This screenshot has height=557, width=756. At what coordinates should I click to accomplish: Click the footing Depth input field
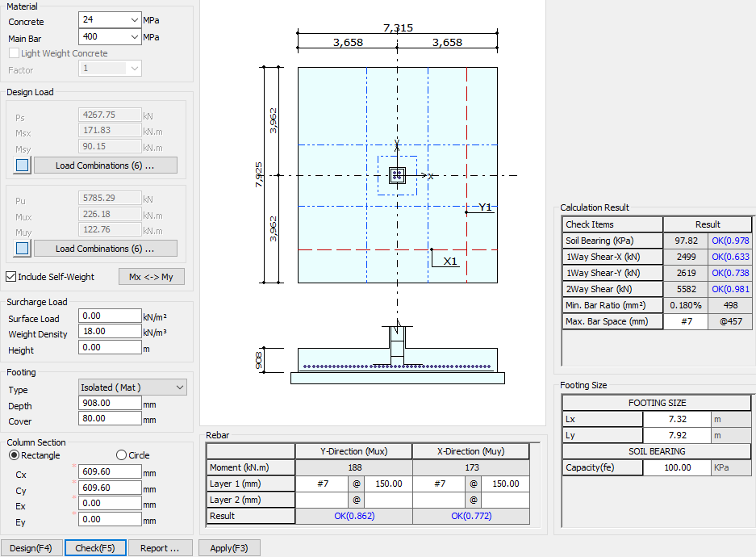point(110,403)
